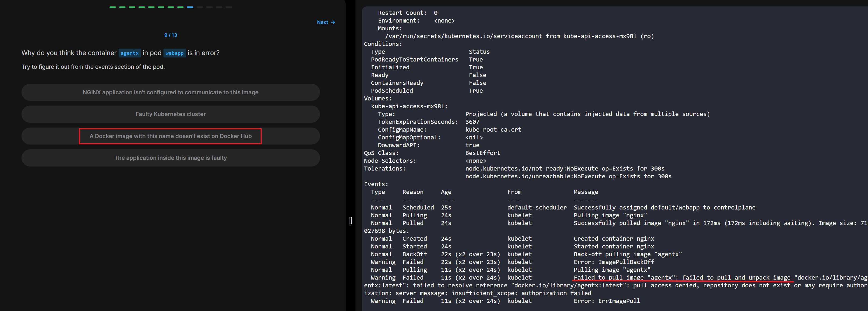Viewport: 868px width, 311px height.
Task: Click "Error: ErrImagePull" text in terminal output
Action: (x=607, y=301)
